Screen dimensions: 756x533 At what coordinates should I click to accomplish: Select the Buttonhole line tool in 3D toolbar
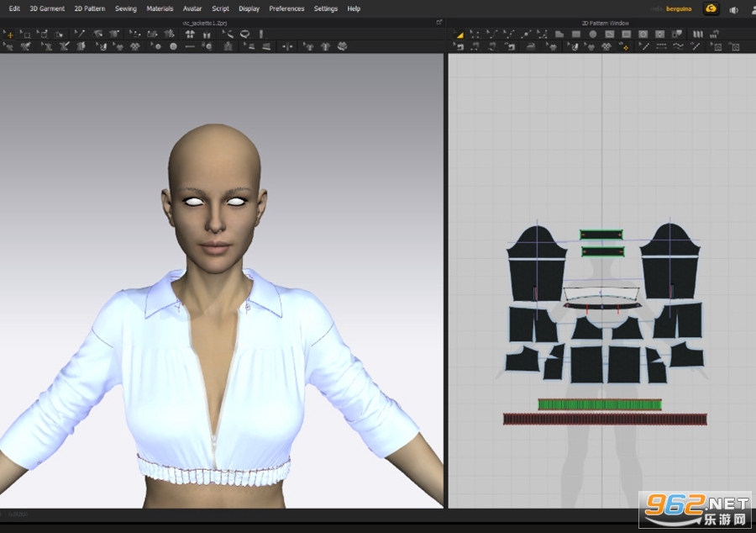[x=190, y=46]
